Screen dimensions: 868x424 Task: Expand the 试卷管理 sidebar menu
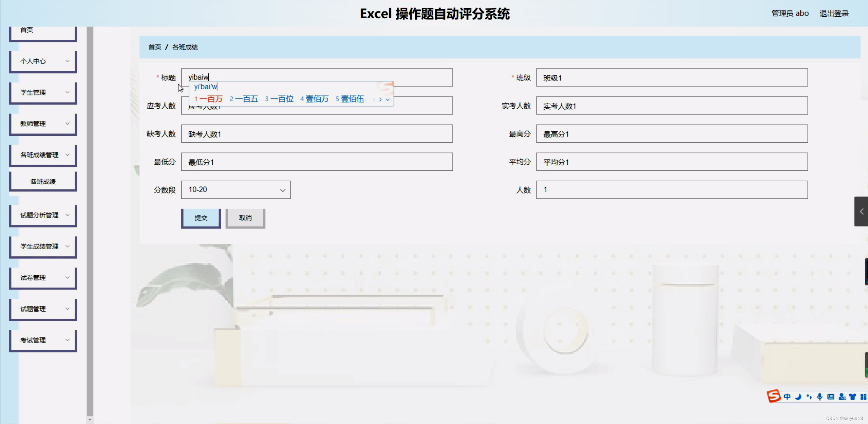pyautogui.click(x=43, y=278)
